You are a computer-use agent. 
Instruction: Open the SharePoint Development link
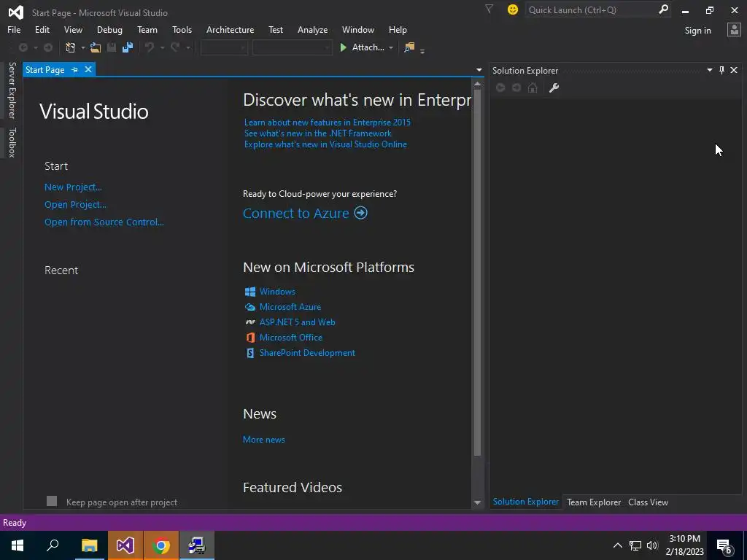tap(307, 353)
